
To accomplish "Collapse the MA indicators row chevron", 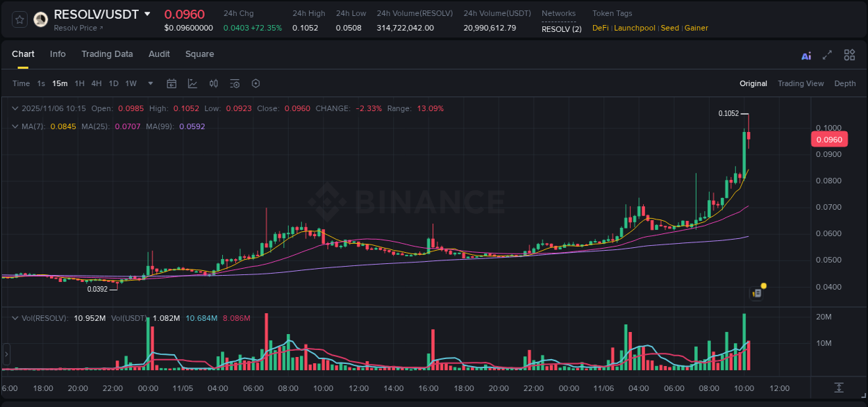I will [x=14, y=126].
